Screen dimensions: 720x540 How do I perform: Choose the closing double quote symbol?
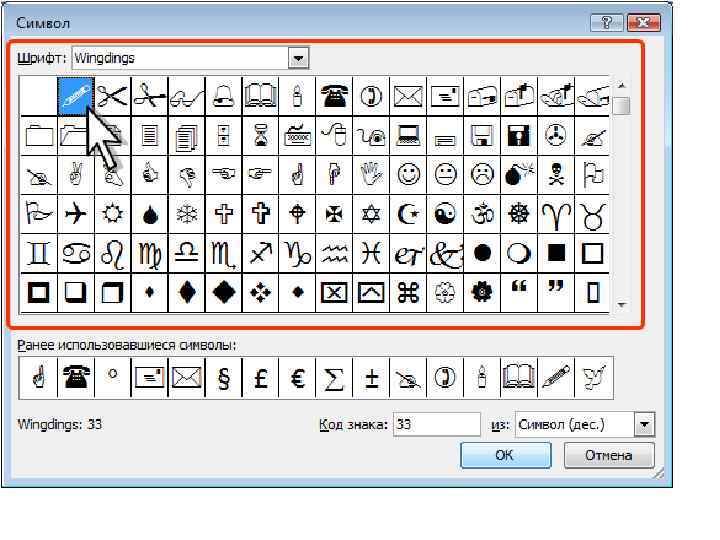click(556, 292)
